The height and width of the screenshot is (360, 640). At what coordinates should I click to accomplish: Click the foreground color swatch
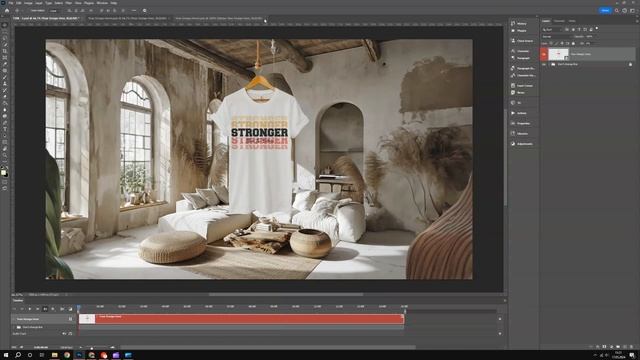[4, 172]
